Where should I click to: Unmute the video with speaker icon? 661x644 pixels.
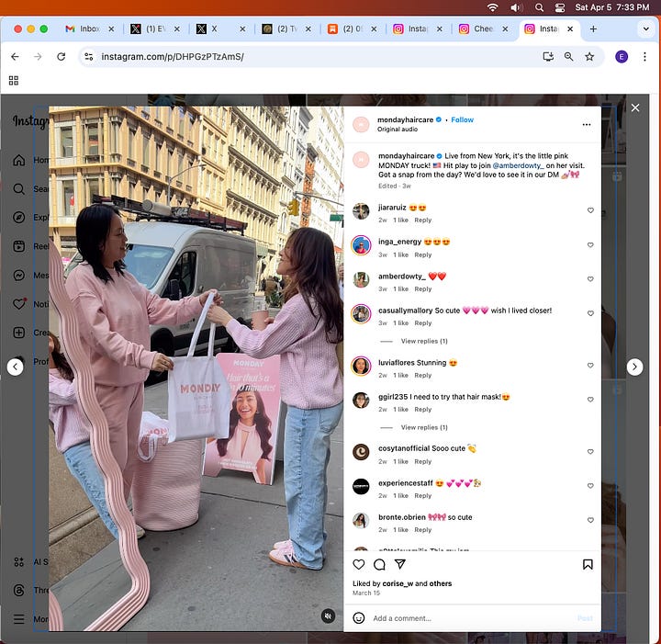(x=328, y=616)
